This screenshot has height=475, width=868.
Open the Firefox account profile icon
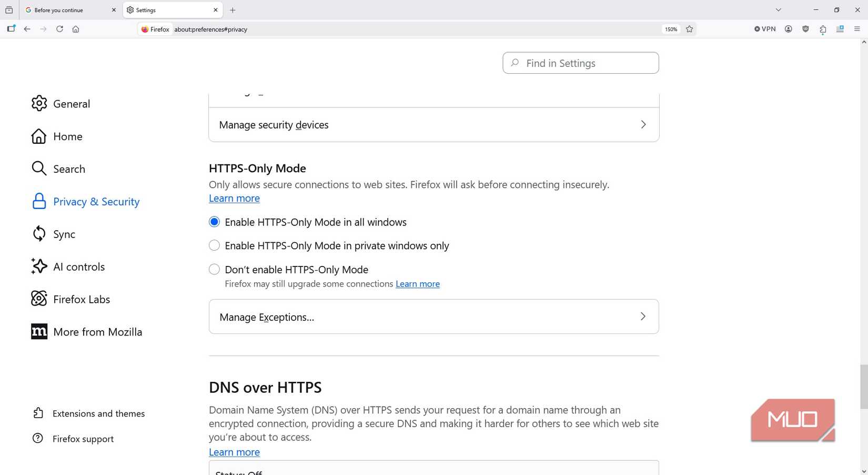point(789,29)
